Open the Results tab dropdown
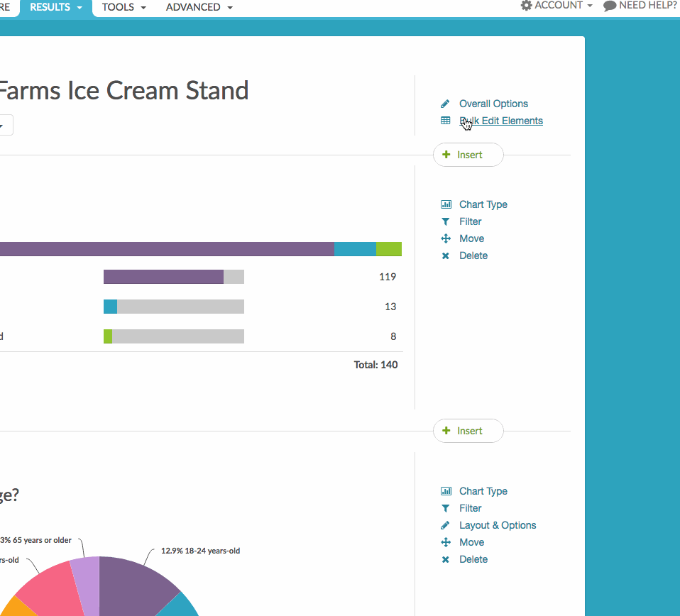This screenshot has width=680, height=616. (x=55, y=7)
